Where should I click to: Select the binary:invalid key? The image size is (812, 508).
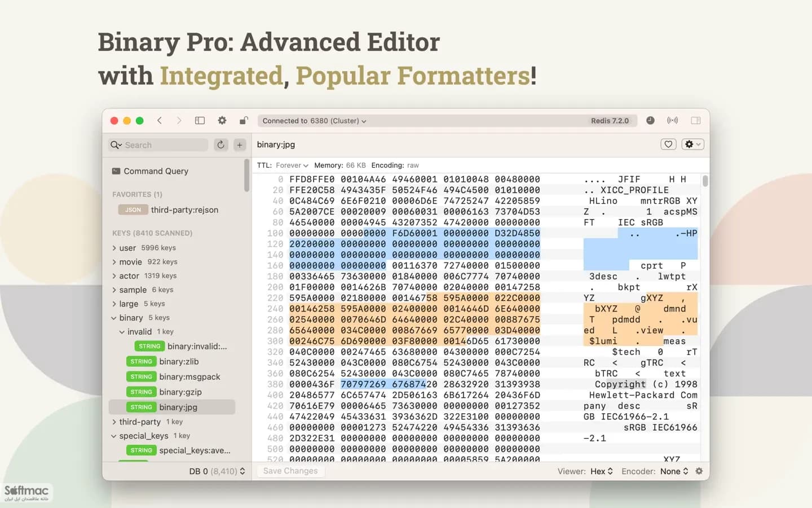(x=197, y=347)
